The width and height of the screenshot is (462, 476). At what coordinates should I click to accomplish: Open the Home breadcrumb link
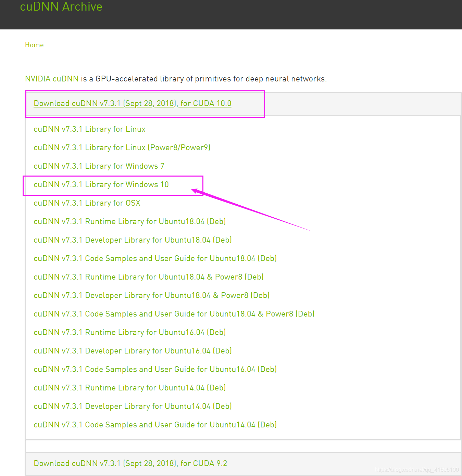coord(34,45)
